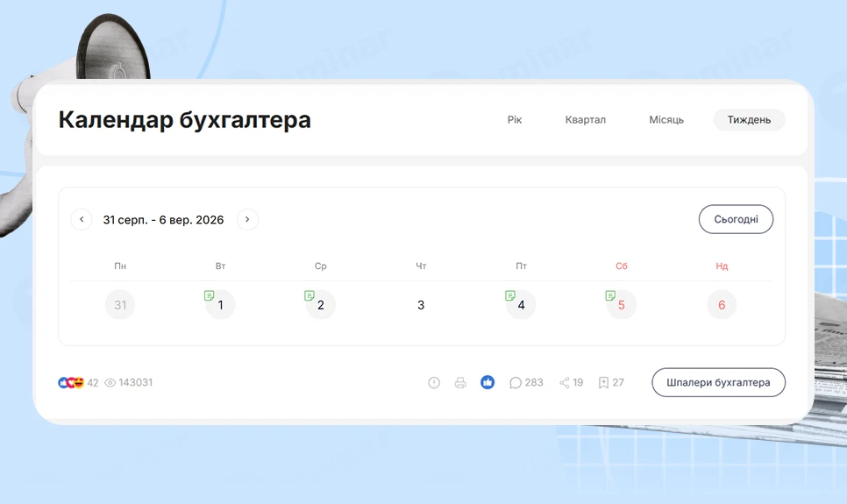Click the Сб weekday header
The image size is (847, 504).
tap(621, 266)
